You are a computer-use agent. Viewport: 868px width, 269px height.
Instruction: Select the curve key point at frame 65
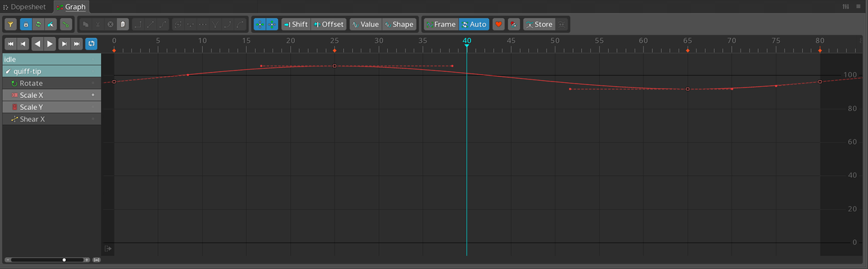pyautogui.click(x=688, y=89)
